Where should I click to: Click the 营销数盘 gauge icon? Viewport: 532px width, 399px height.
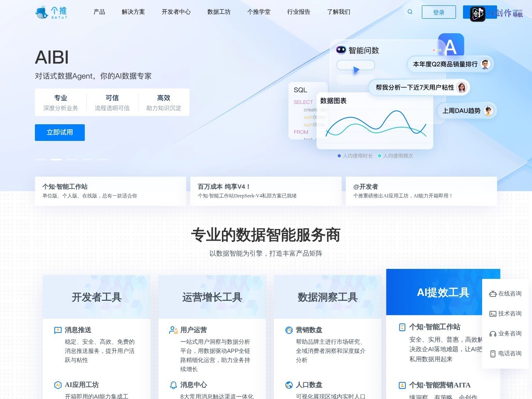(289, 330)
